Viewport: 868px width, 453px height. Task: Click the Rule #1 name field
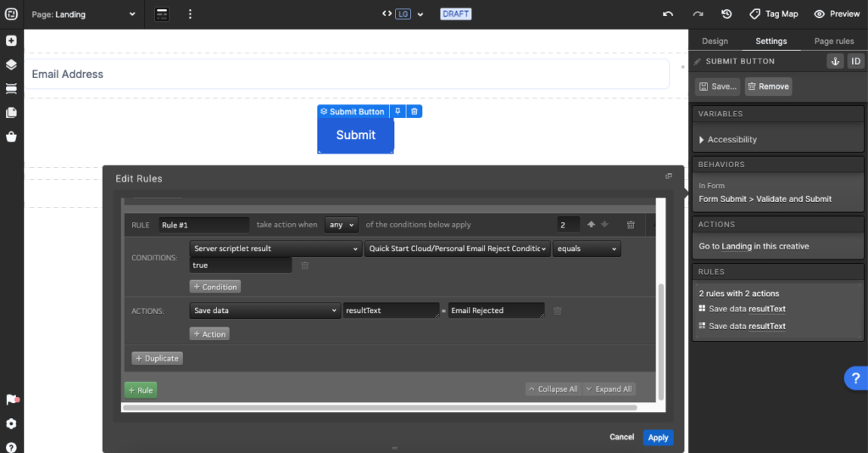(x=203, y=225)
